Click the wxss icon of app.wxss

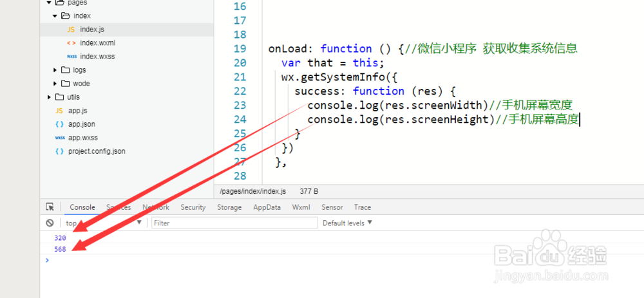pyautogui.click(x=60, y=138)
